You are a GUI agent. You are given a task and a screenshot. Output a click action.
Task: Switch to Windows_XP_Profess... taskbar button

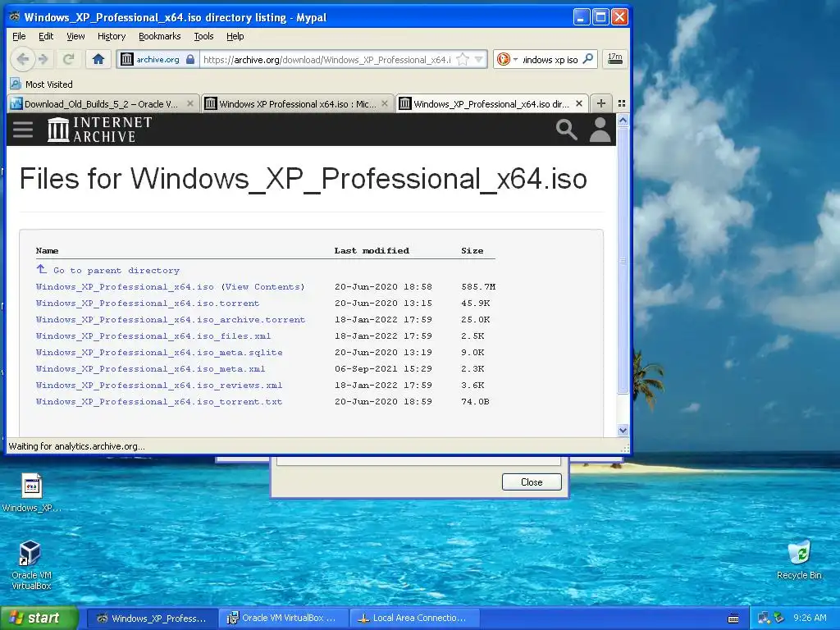152,619
